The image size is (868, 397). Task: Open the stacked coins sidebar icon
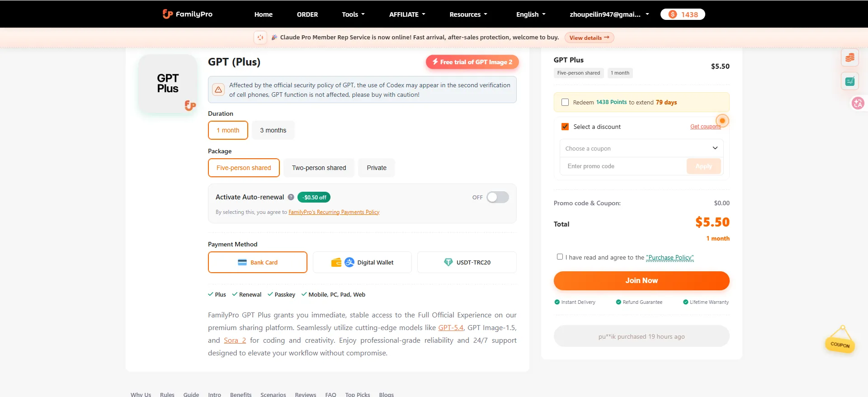pos(850,57)
